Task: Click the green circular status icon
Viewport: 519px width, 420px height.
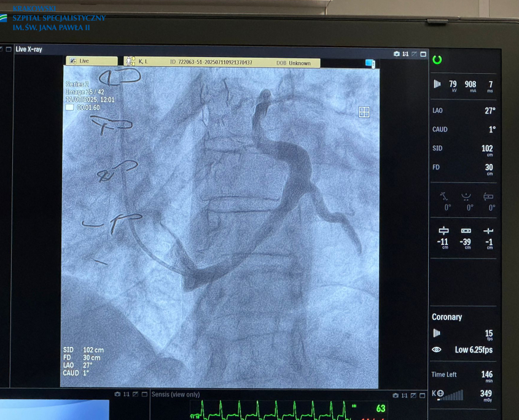Action: pos(437,60)
